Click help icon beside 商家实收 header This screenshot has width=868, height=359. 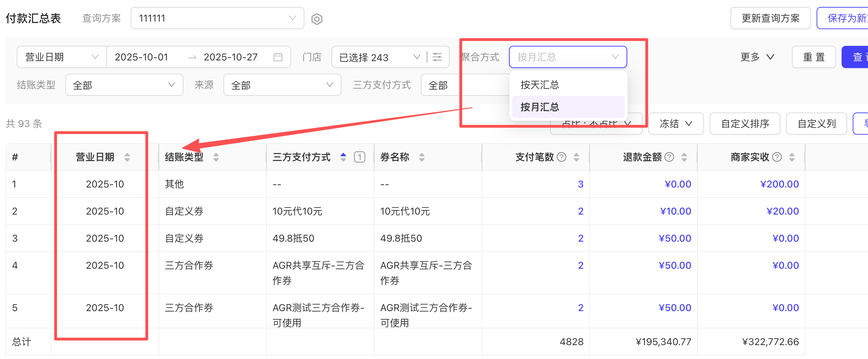click(x=777, y=157)
